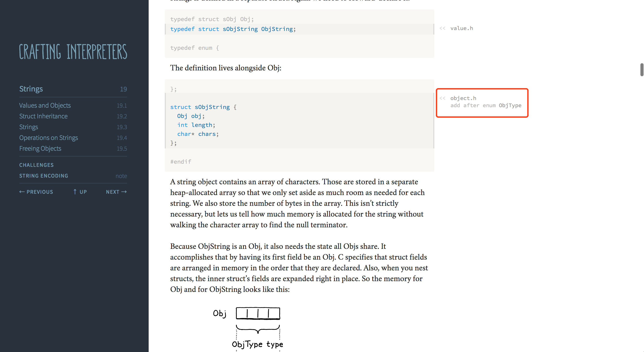The height and width of the screenshot is (352, 644).
Task: Click the Crafting Interpreters logo
Action: (x=73, y=52)
